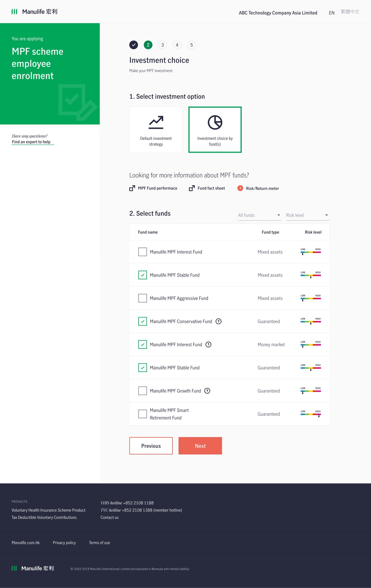This screenshot has width=371, height=588.
Task: Go to step 3 in the progress indicator
Action: [163, 45]
